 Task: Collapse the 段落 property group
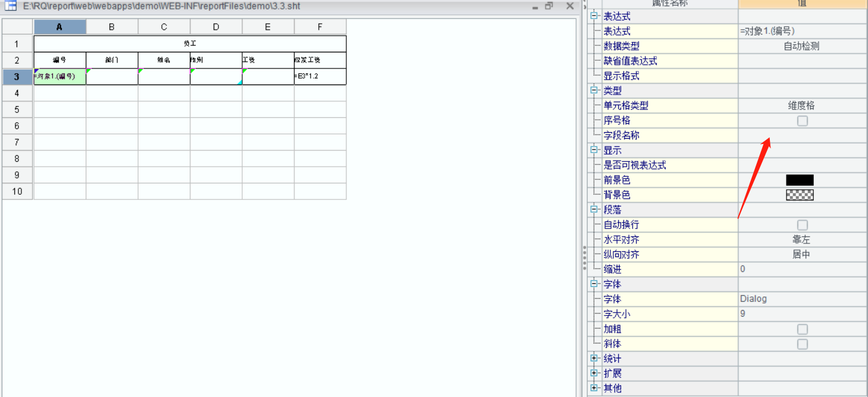coord(594,210)
